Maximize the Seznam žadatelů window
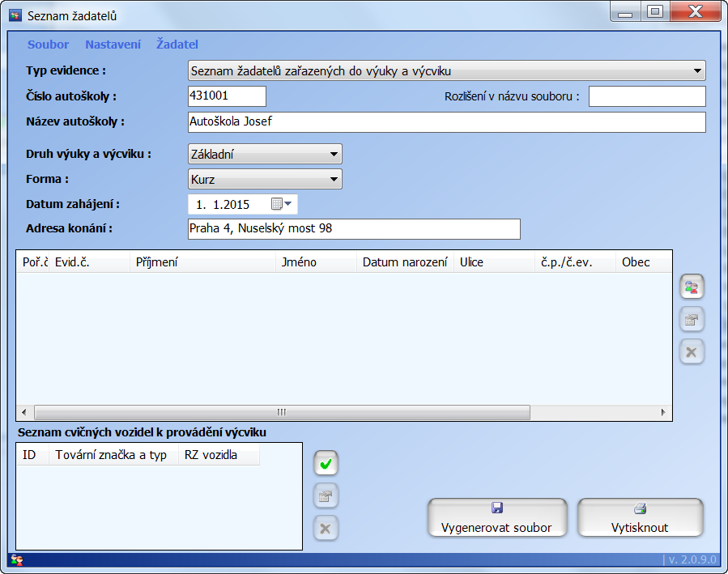This screenshot has width=728, height=574. click(x=654, y=12)
